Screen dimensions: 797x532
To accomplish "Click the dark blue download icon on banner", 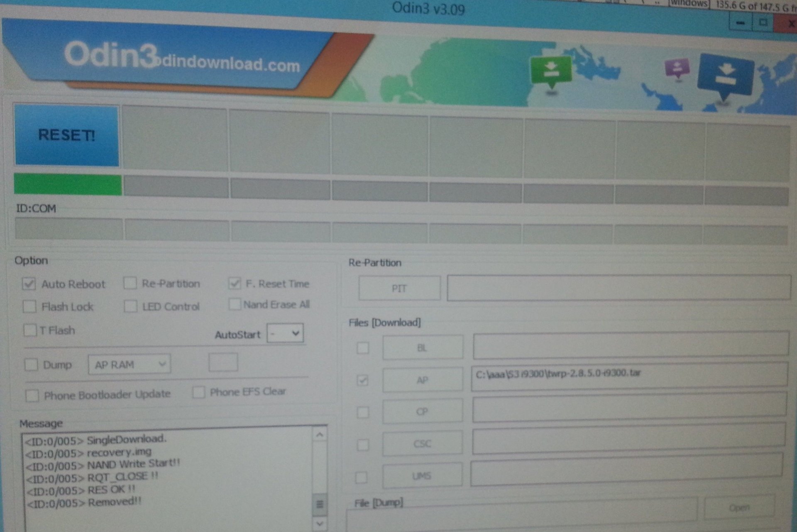I will [726, 77].
